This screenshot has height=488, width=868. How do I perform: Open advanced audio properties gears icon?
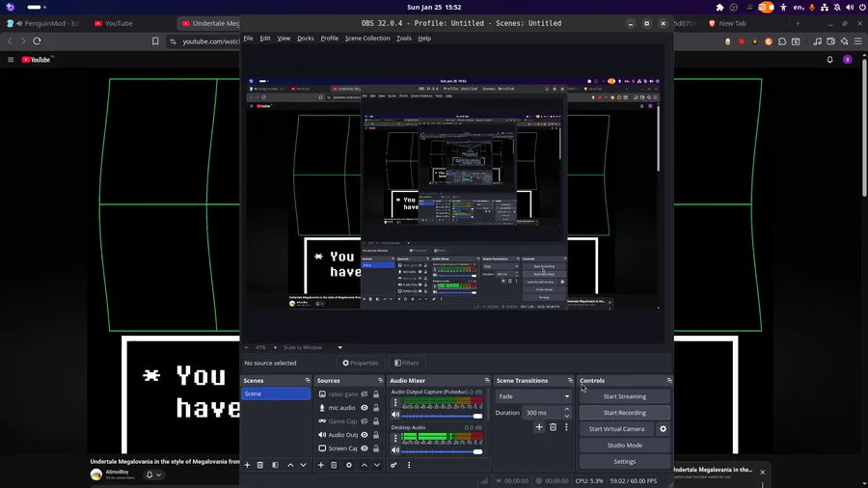[x=393, y=465]
